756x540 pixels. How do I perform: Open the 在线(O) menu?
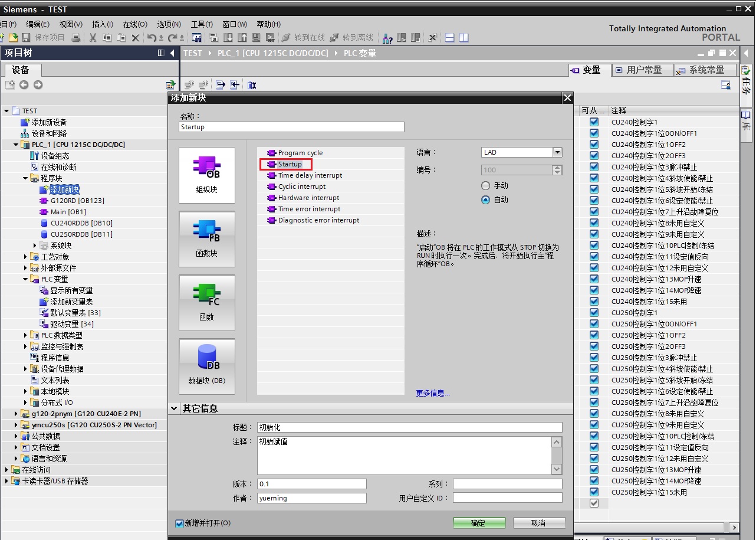(x=134, y=24)
